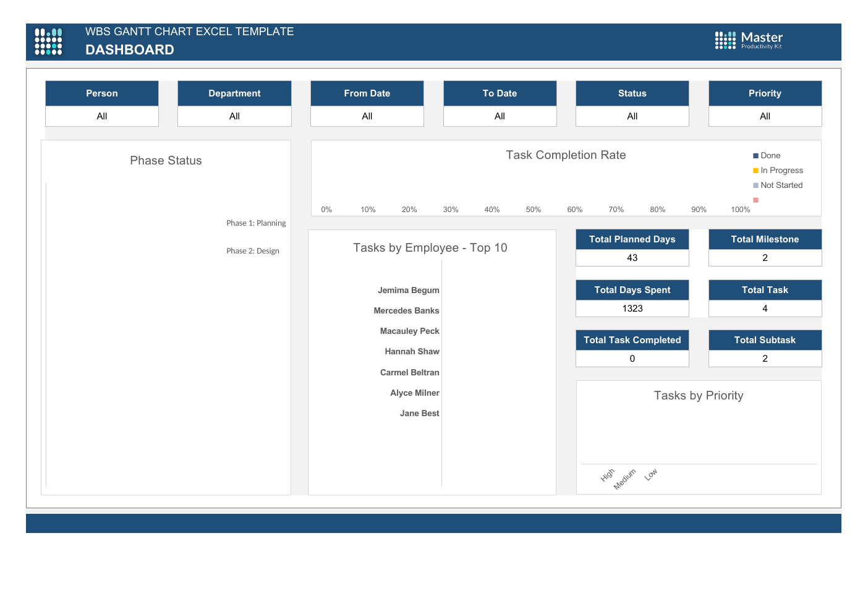Click the In Progress legend label

coord(782,171)
